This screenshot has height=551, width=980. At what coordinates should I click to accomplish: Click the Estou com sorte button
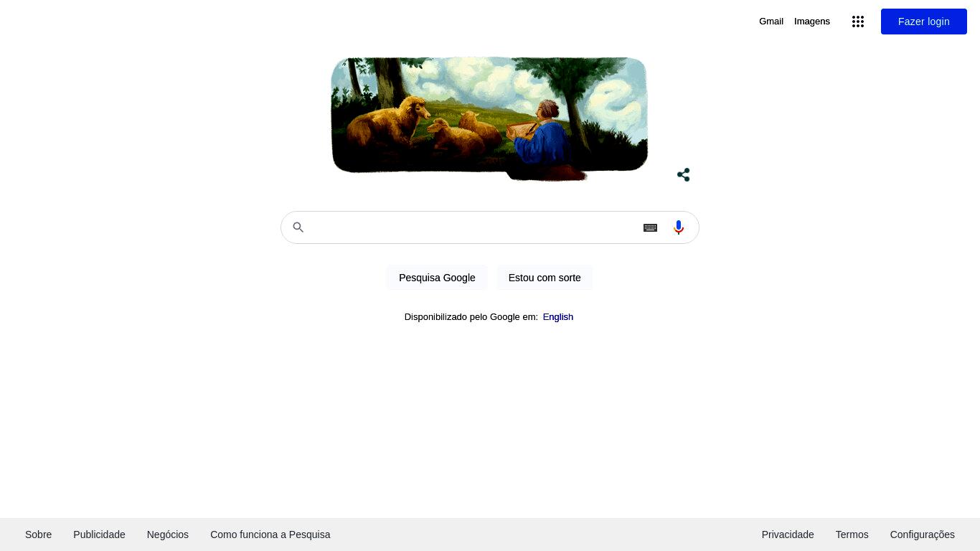[x=545, y=278]
